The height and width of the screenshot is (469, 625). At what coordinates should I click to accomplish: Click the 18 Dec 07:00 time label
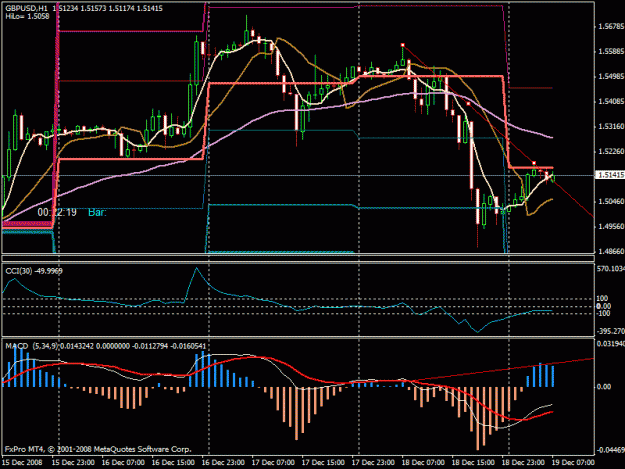pos(423,463)
